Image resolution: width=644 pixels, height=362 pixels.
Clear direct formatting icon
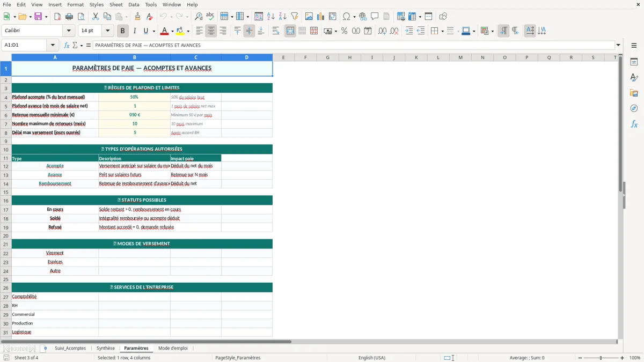point(149,17)
